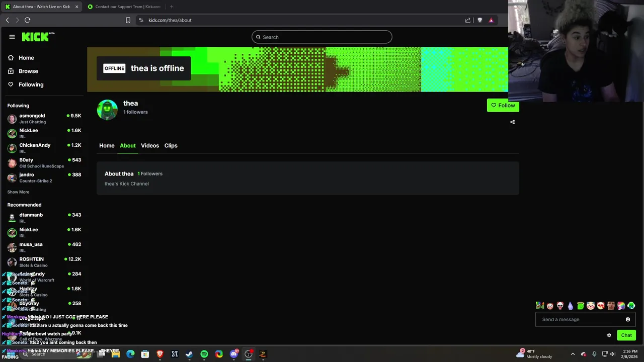Open a new browser tab
The height and width of the screenshot is (362, 644).
point(172,7)
